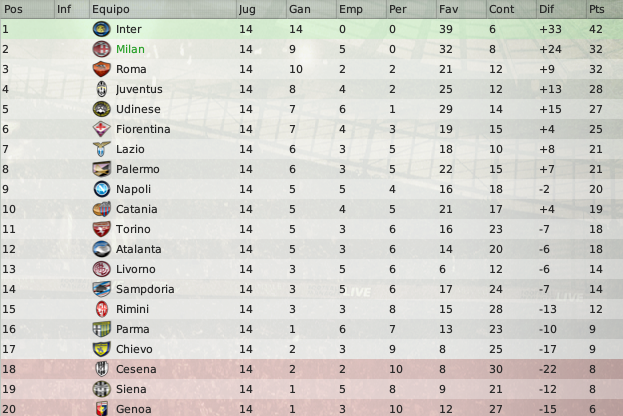Click the Juventus club crest icon
Image resolution: width=623 pixels, height=416 pixels.
click(102, 89)
